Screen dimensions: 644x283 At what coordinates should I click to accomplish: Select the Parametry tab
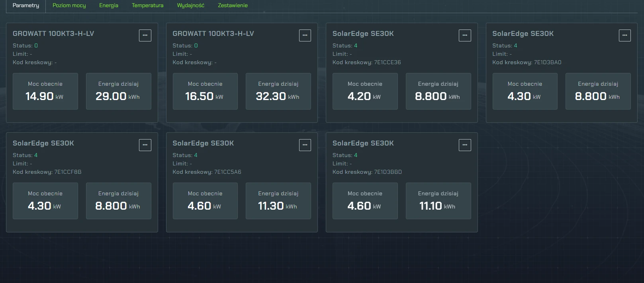click(x=26, y=6)
